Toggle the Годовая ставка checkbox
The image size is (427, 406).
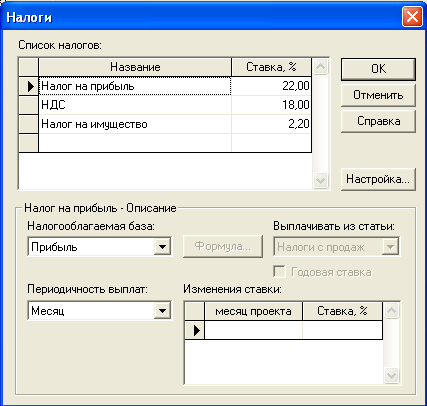tap(279, 272)
